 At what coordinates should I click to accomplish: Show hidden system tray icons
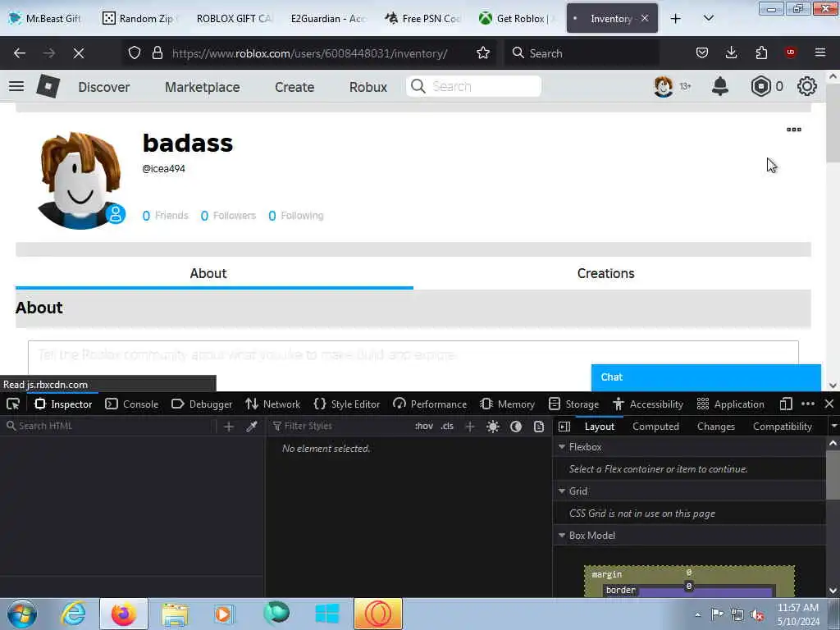tap(697, 614)
